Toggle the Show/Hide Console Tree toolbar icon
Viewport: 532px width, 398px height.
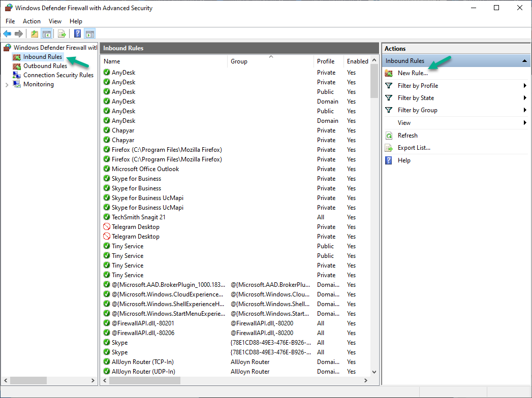(x=46, y=34)
